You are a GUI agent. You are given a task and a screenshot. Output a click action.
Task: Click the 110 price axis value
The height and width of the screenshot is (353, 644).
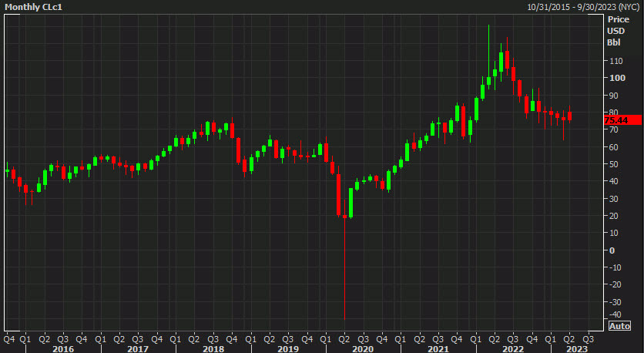pos(616,61)
